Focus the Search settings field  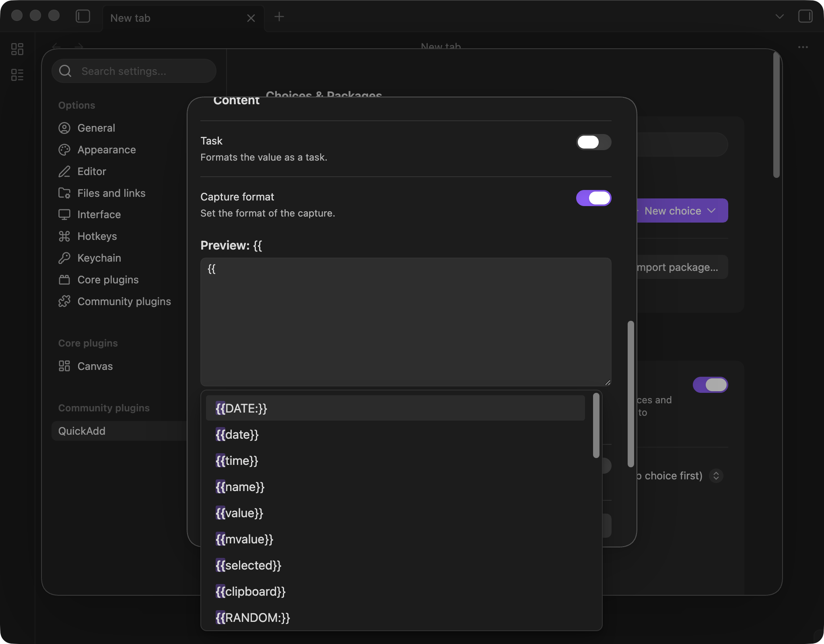click(134, 71)
